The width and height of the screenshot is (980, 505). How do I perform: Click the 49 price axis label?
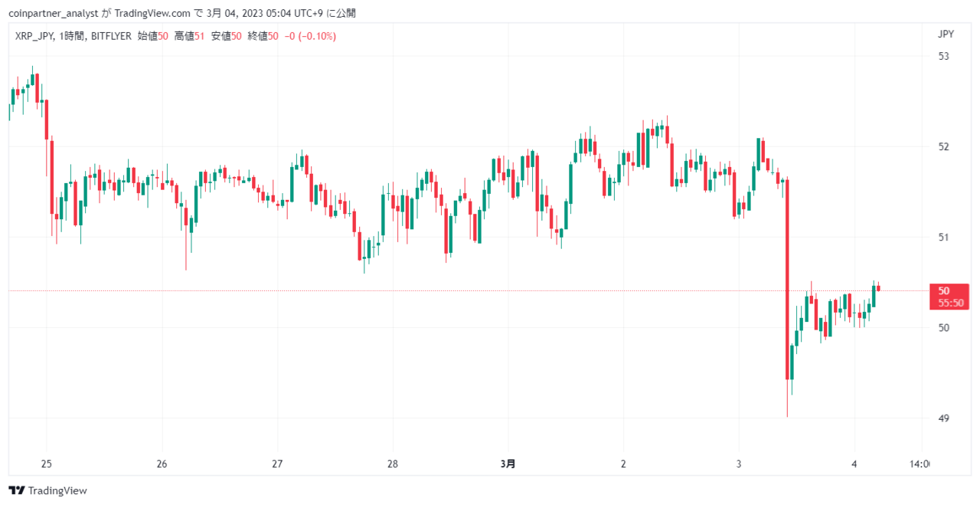(x=943, y=418)
